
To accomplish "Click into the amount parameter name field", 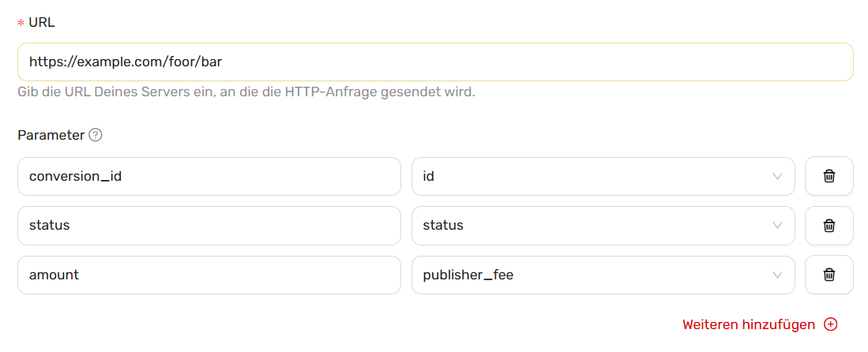I will click(x=209, y=275).
